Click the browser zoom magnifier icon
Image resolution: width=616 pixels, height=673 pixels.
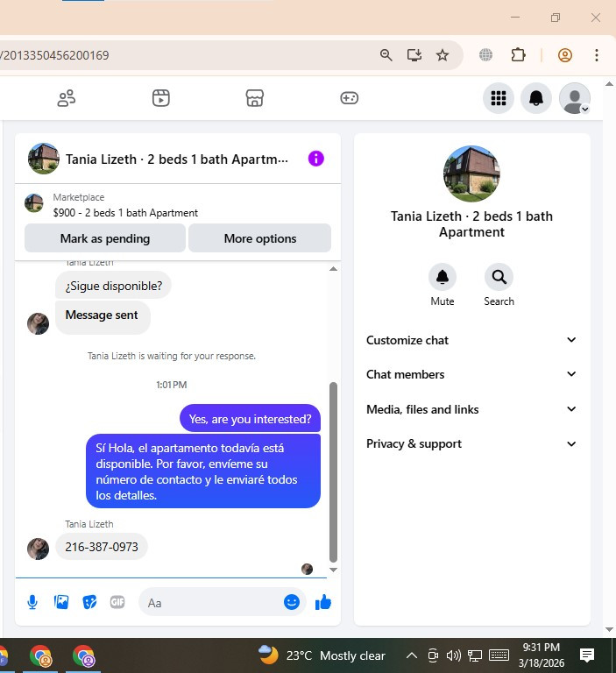pos(386,55)
